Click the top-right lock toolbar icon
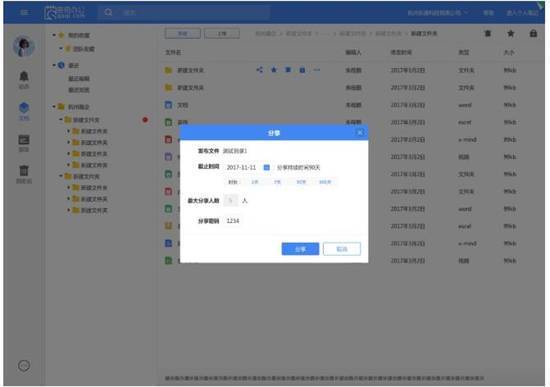 [533, 33]
